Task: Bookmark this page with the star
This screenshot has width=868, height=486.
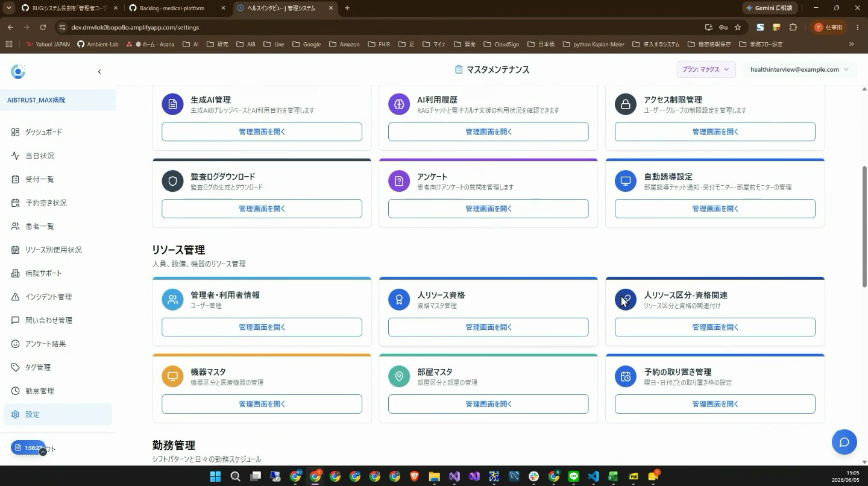Action: (738, 27)
